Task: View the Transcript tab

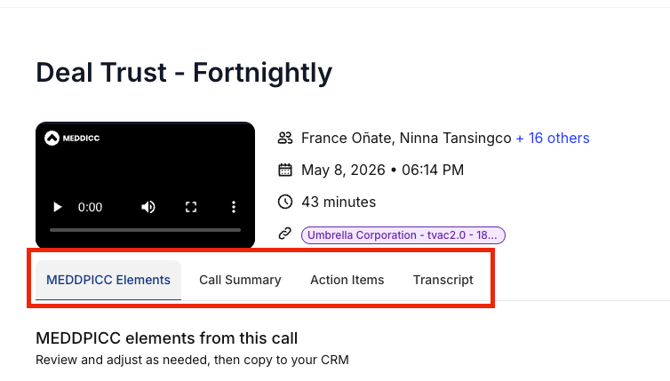Action: click(x=443, y=280)
